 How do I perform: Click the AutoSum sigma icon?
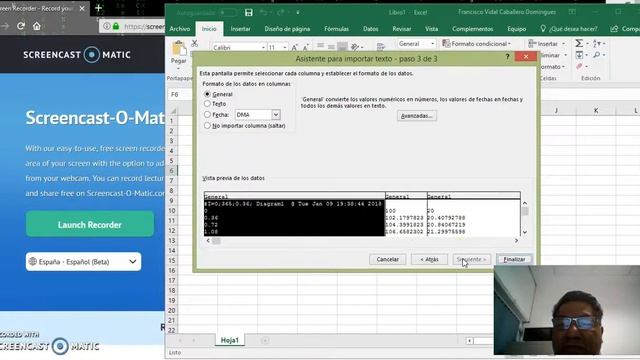click(579, 43)
